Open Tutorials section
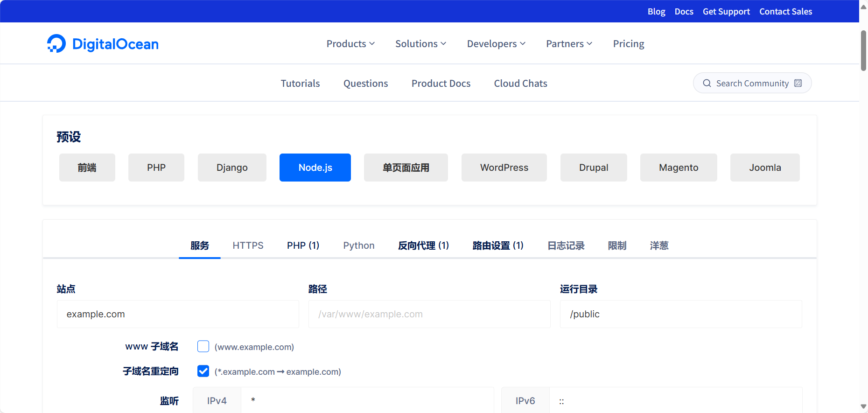Screen dimensions: 868x413 [300, 84]
